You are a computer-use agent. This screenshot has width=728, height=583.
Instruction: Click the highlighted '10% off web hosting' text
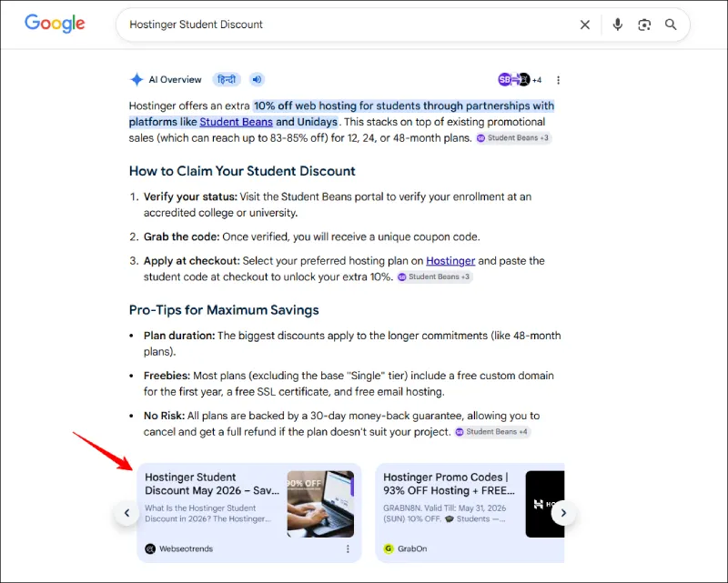click(x=305, y=106)
